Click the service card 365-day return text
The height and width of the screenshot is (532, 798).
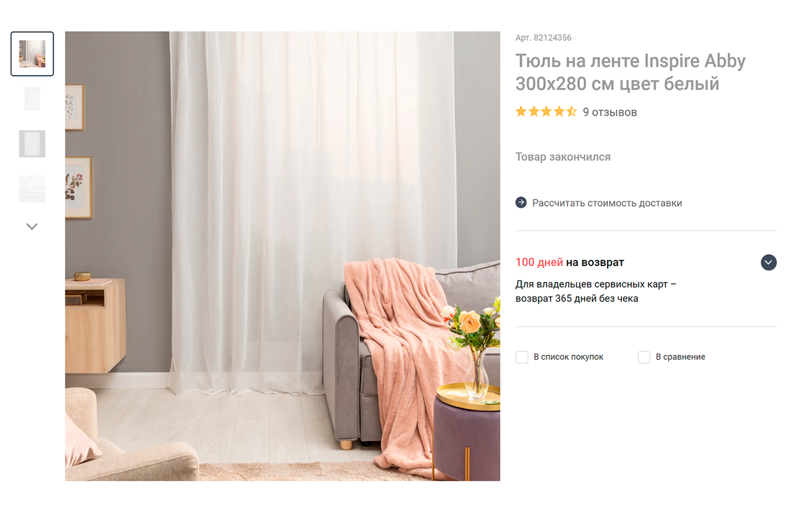[x=596, y=291]
